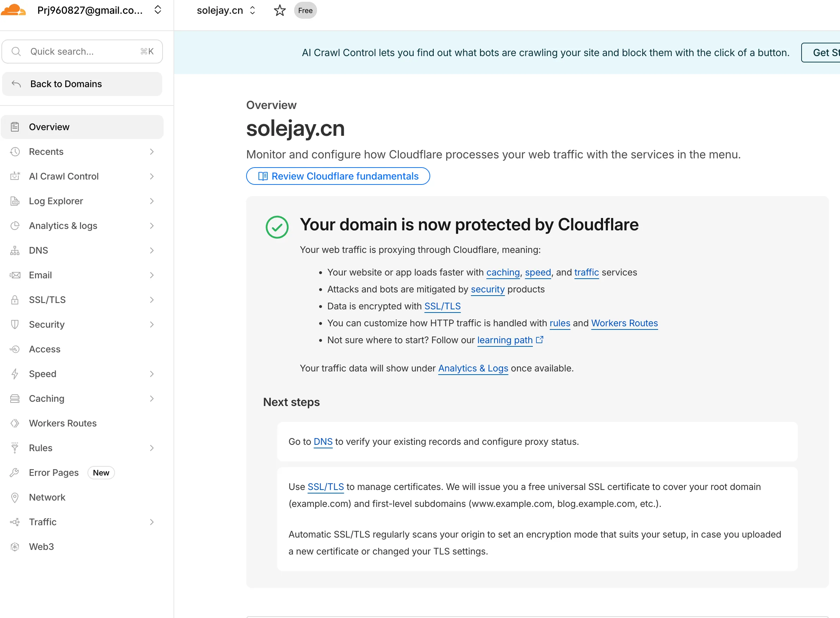Star the solejay.cn domain
Image resolution: width=840 pixels, height=618 pixels.
[280, 11]
